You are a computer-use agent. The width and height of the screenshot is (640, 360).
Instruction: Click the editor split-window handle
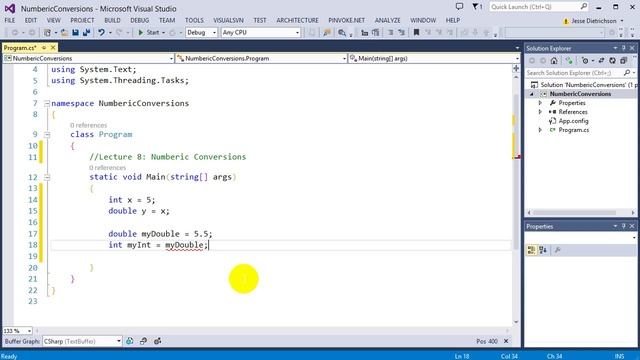[516, 69]
